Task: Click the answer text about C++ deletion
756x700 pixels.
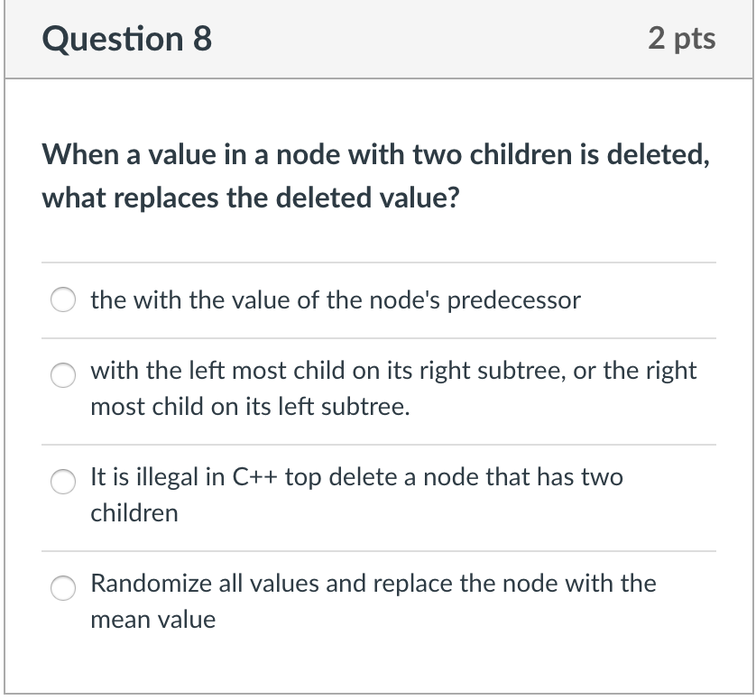Action: tap(356, 477)
